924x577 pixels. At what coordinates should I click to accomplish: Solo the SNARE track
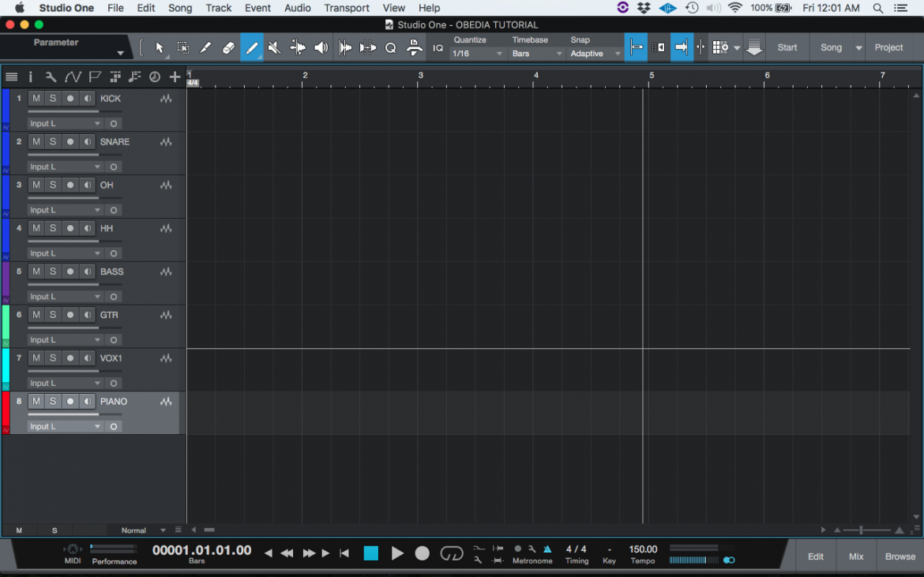coord(53,142)
